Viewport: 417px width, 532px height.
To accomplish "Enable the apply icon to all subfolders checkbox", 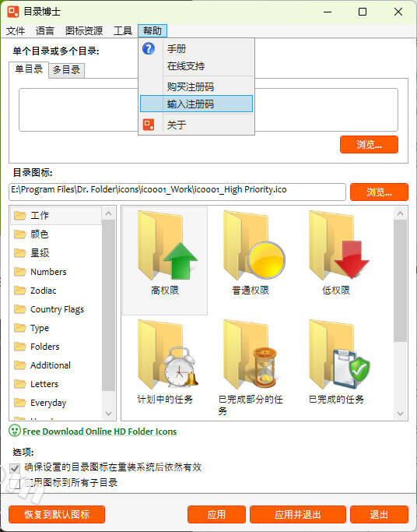I will pyautogui.click(x=15, y=484).
